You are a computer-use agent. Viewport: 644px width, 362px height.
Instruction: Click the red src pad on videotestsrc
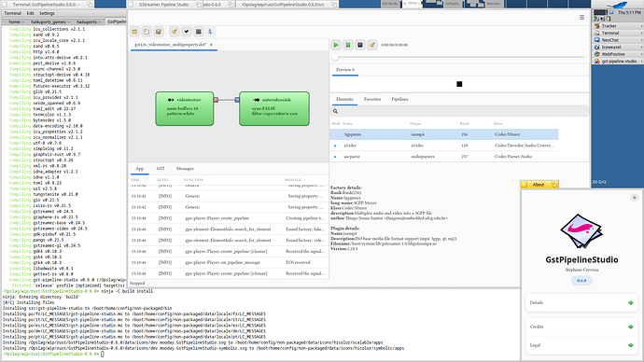coord(216,100)
